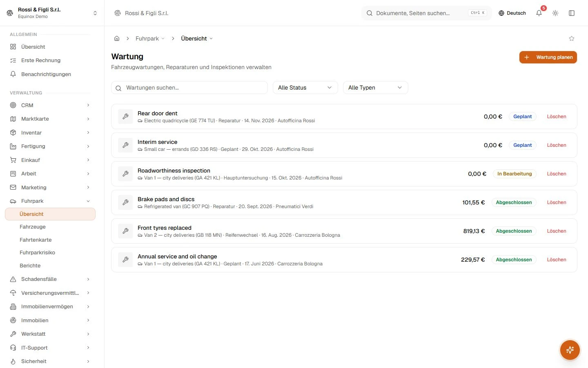Open the AI assistant sparkle button
The image size is (588, 368).
coord(570,350)
